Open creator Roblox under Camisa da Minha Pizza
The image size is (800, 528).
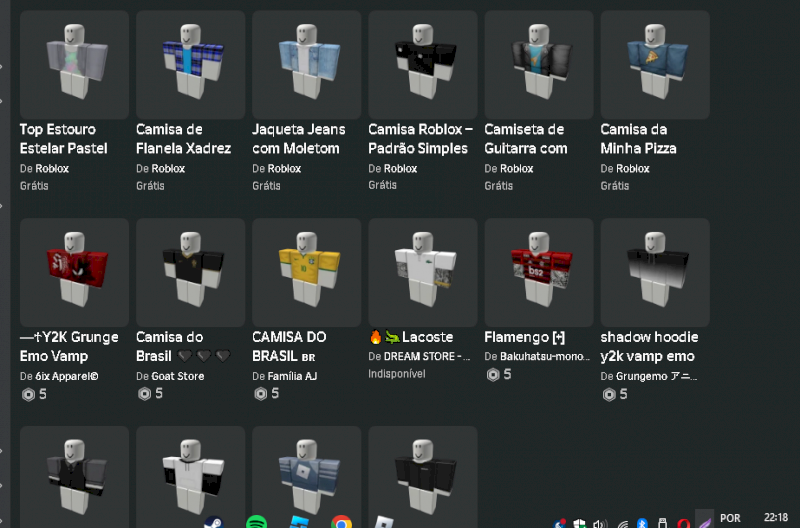(x=633, y=169)
